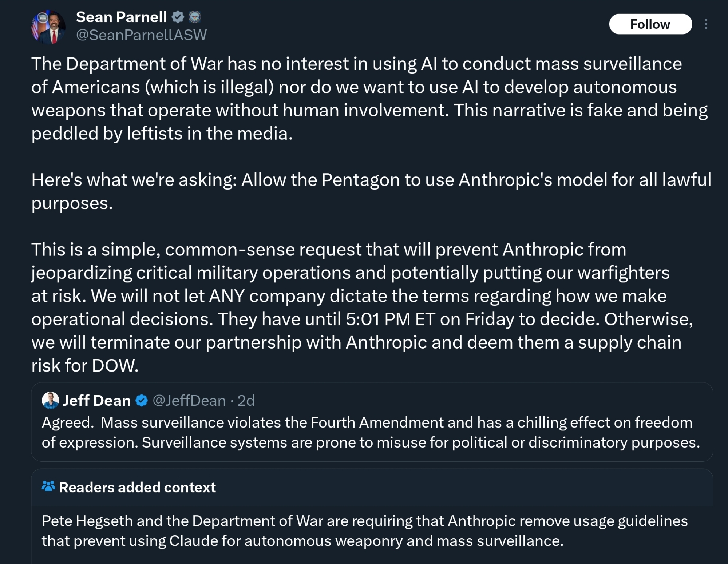Click the Community Notes people icon

tap(48, 486)
